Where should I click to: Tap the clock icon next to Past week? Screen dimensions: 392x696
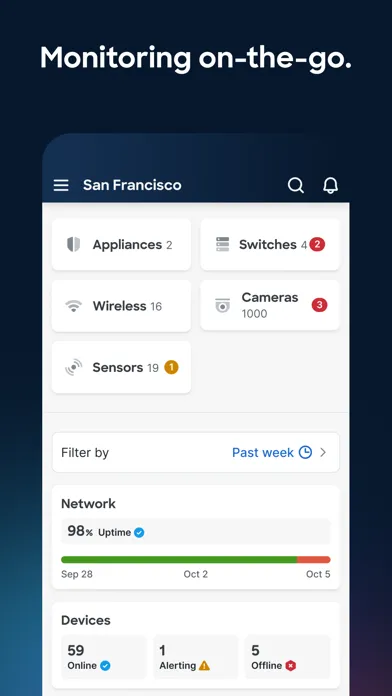point(305,452)
